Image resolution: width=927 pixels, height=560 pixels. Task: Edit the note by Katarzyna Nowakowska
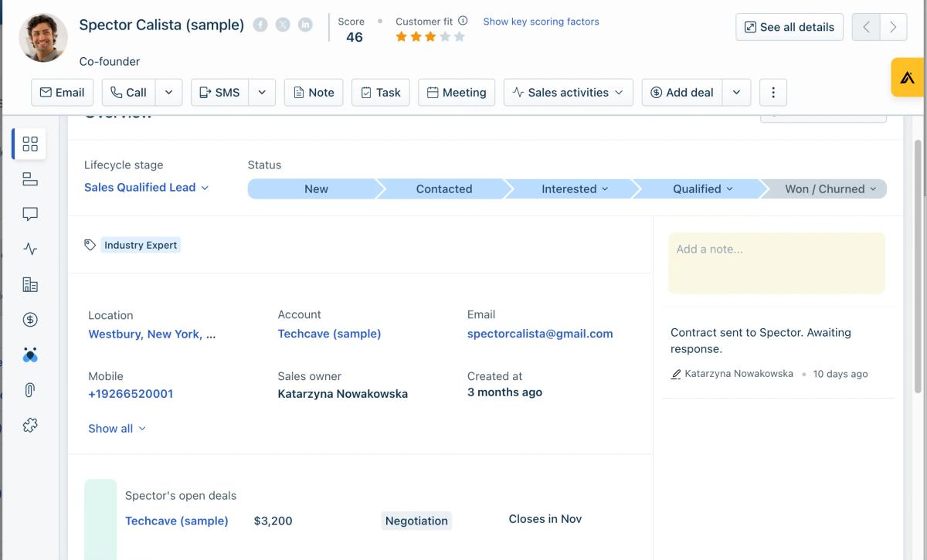pyautogui.click(x=676, y=374)
